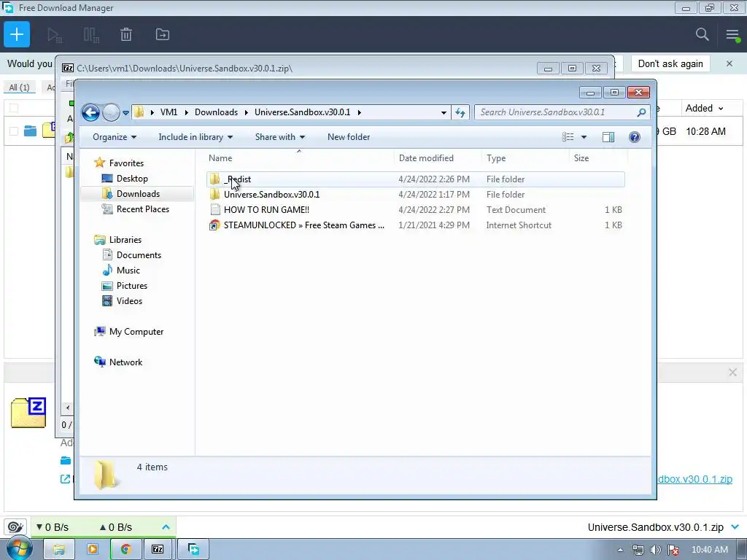Click the Don't ask again button
747x560 pixels.
click(x=670, y=64)
